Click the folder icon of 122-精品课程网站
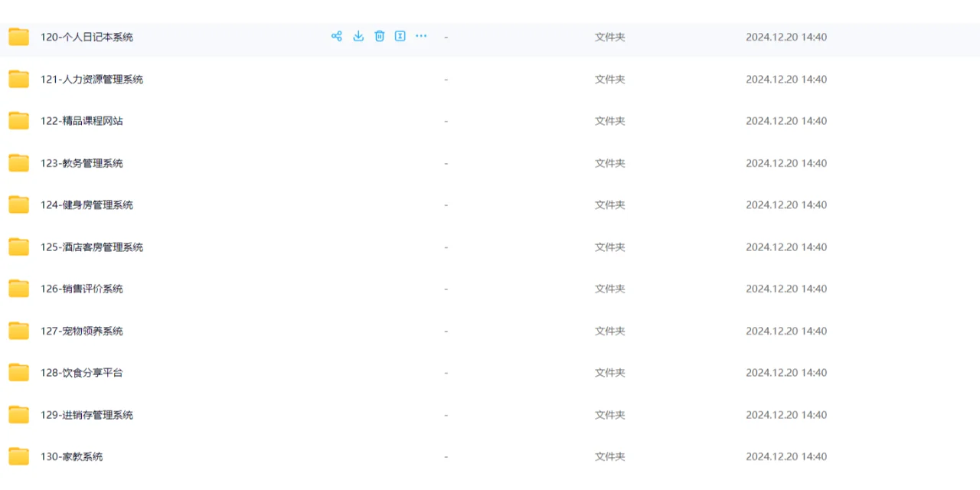 tap(18, 120)
